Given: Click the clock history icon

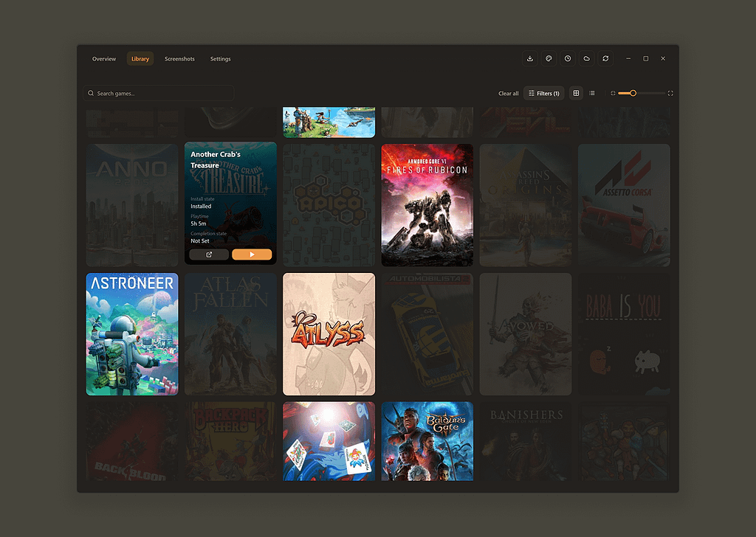Looking at the screenshot, I should 568,59.
